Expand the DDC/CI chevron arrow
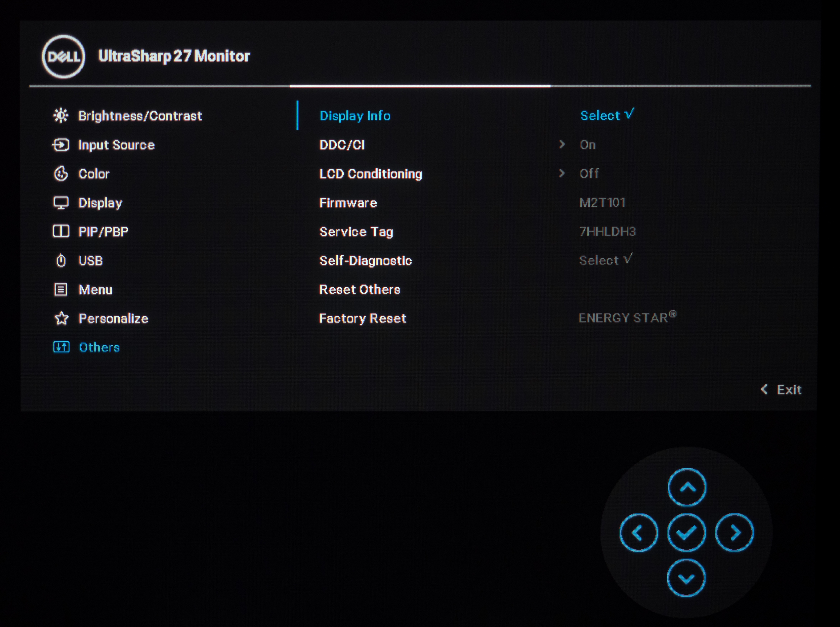This screenshot has width=840, height=627. tap(562, 144)
